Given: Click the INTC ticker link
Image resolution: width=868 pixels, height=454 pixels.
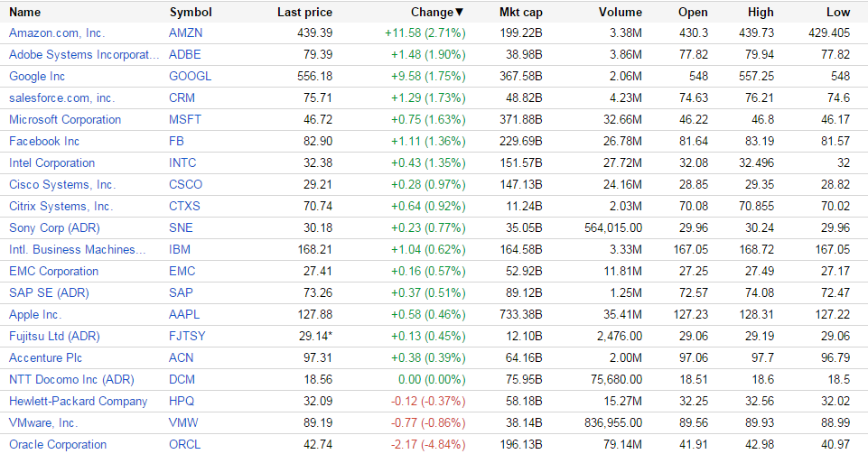Looking at the screenshot, I should tap(182, 162).
